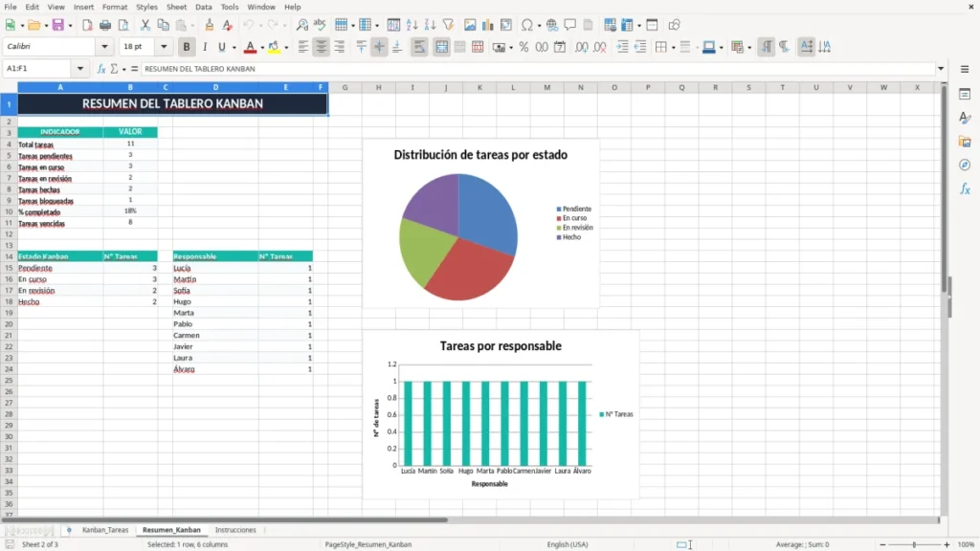The width and height of the screenshot is (980, 551).
Task: Click the Format as percent icon
Action: [523, 47]
